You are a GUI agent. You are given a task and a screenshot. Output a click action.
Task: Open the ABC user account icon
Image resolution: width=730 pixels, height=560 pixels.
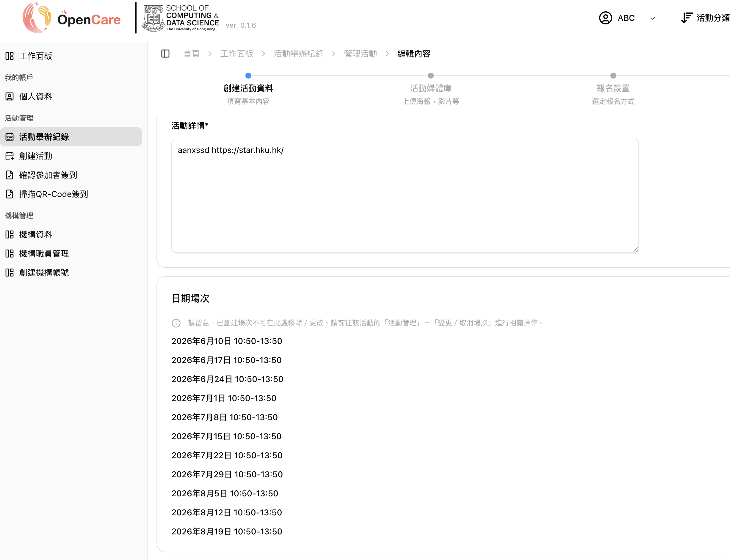tap(605, 18)
